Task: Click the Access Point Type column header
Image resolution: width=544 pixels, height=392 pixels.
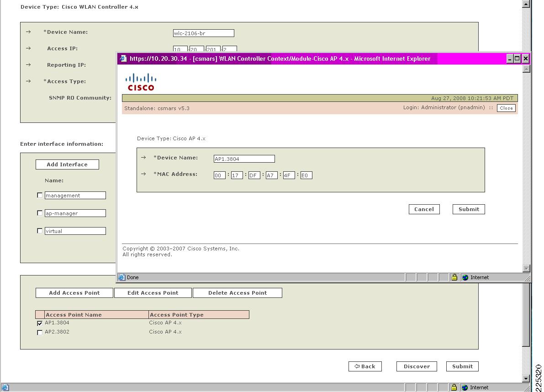Action: click(199, 315)
